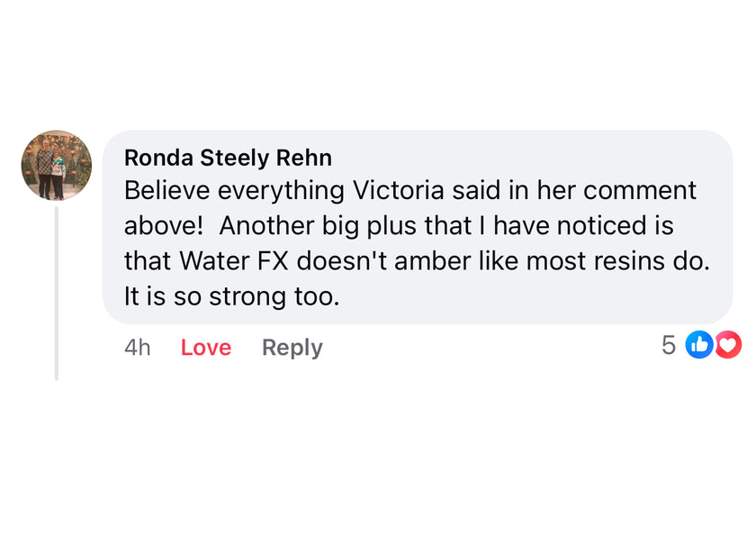This screenshot has width=756, height=536.
Task: Reply to Ronda's comment
Action: 292,348
